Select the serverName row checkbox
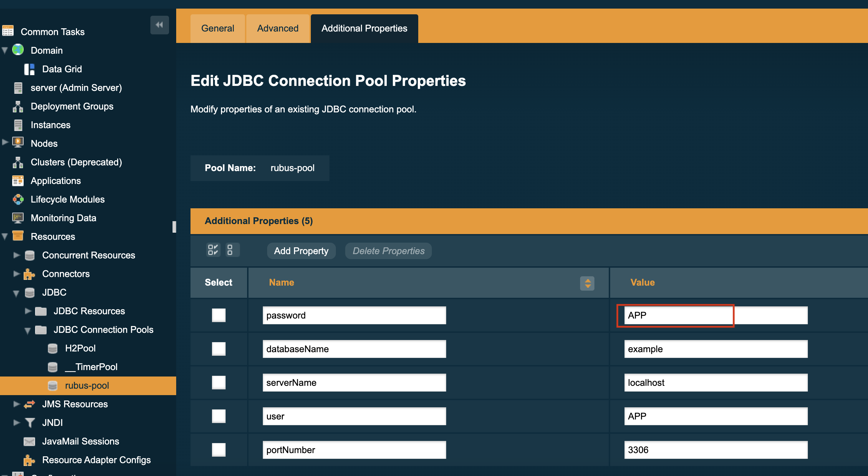 pyautogui.click(x=219, y=383)
